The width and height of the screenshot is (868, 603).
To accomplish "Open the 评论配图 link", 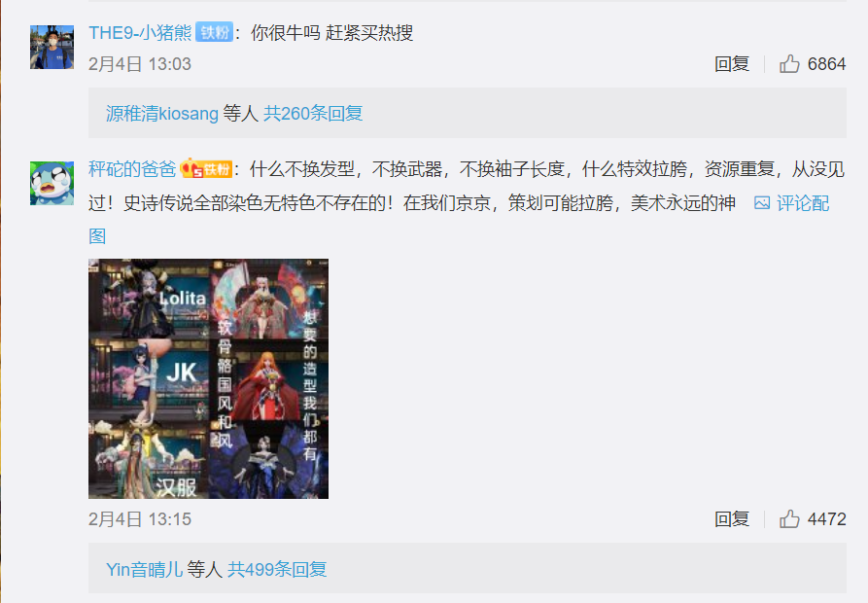I will click(x=791, y=203).
